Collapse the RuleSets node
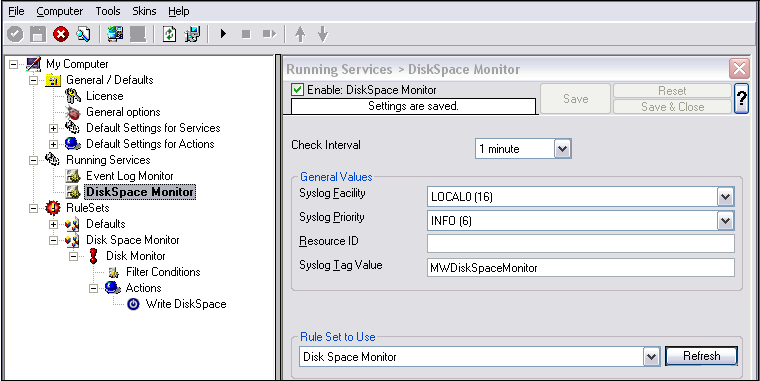 [33, 208]
